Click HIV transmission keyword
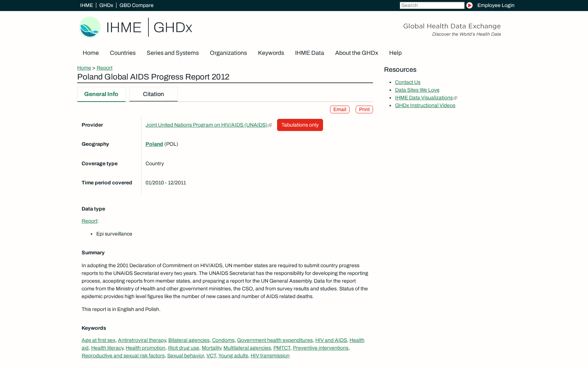Viewport: 588px width, 368px height. 270,356
